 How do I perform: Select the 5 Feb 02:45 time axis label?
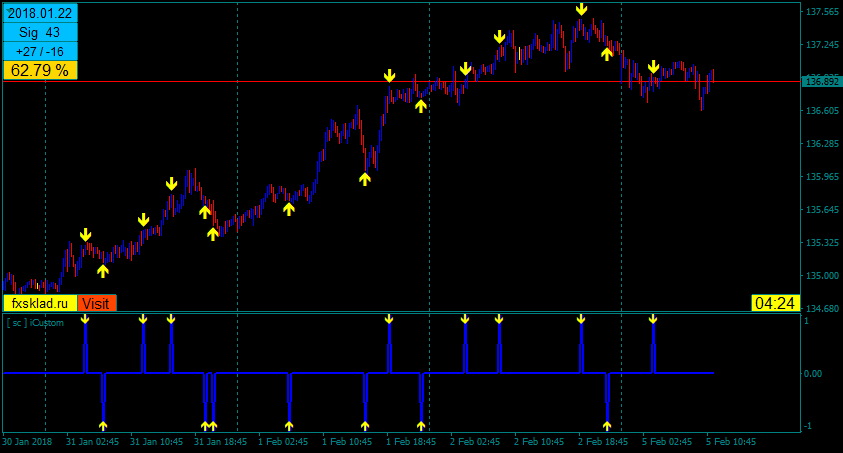click(667, 442)
